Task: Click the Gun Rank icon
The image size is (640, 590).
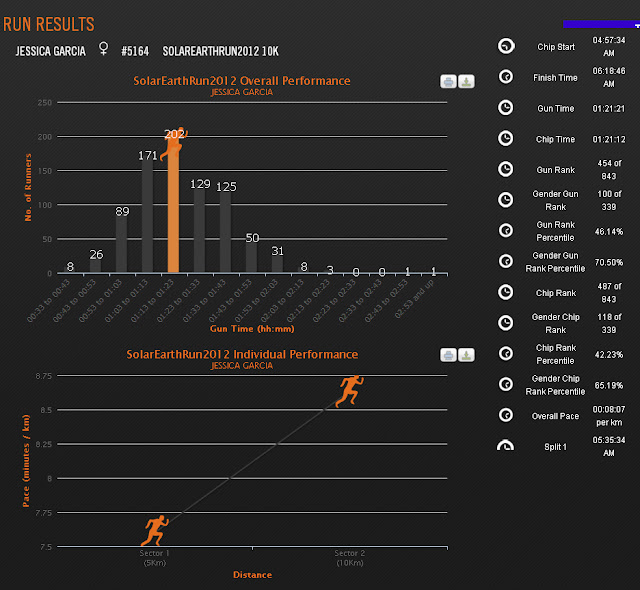Action: tap(506, 169)
